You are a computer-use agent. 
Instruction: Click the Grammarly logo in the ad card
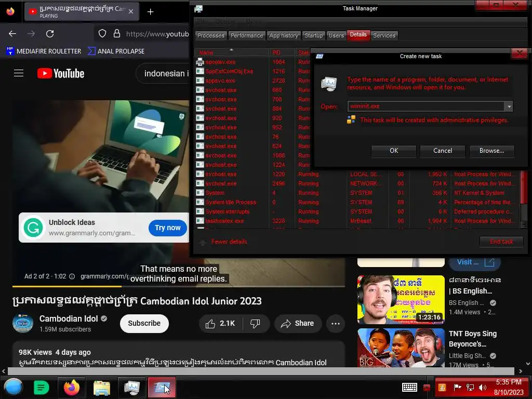33,228
